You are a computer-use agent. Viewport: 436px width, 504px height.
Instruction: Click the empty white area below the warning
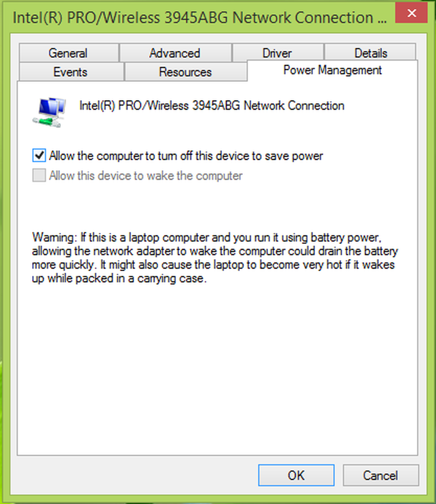coord(217,369)
